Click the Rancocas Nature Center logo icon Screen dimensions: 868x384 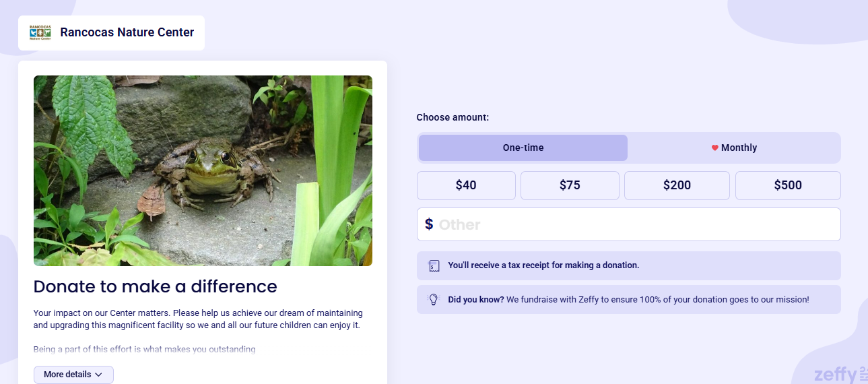40,32
